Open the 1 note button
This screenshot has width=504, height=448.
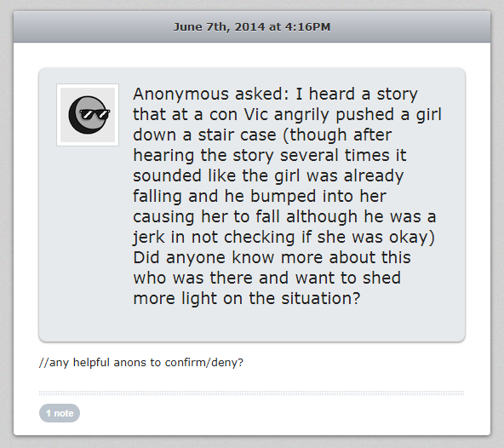tap(60, 413)
